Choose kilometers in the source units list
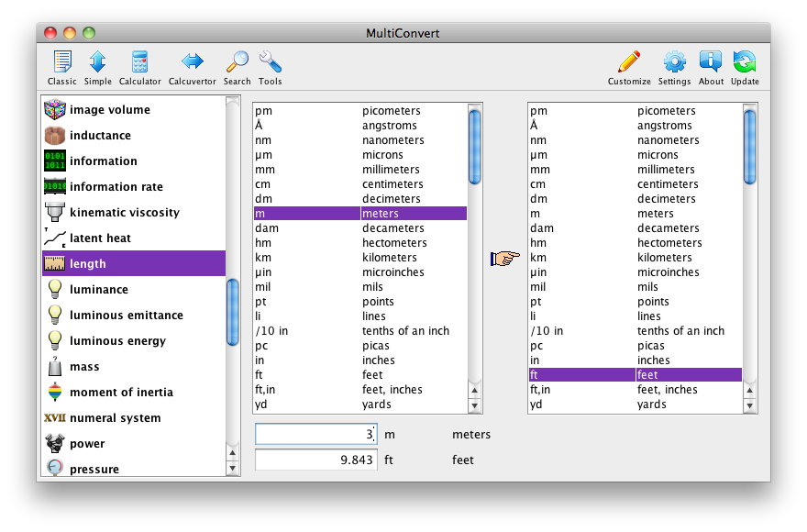The height and width of the screenshot is (532, 807). (x=360, y=258)
